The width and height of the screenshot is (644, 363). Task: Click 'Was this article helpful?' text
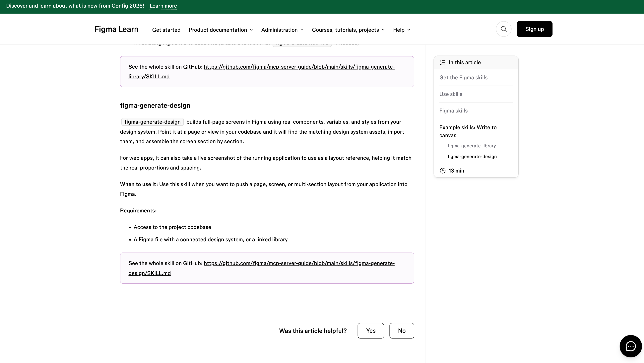tap(313, 331)
